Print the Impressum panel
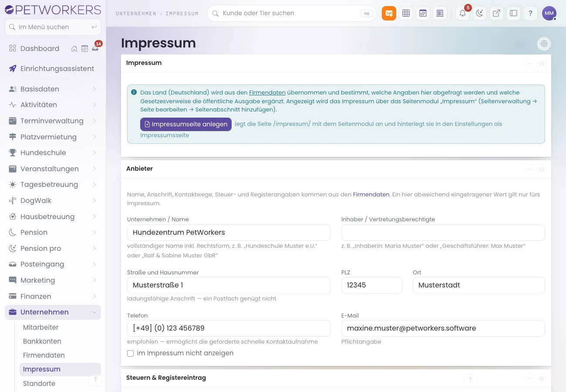Viewport: 566px width, 392px height. point(542,63)
